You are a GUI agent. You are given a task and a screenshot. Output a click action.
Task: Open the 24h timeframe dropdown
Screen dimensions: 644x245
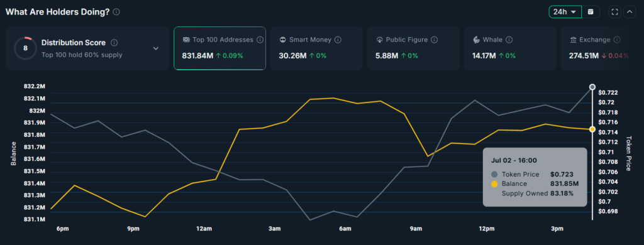tap(565, 12)
